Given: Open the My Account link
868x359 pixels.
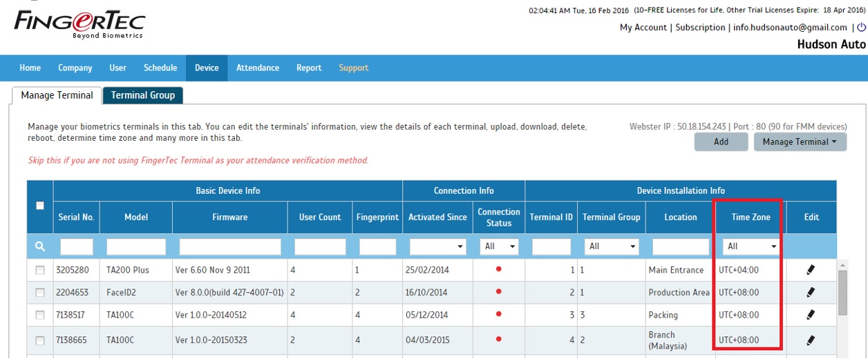Looking at the screenshot, I should point(643,28).
